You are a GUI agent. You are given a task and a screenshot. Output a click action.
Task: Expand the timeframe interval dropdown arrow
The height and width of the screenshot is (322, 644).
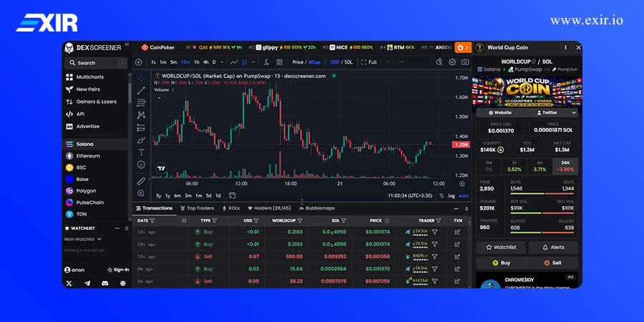point(222,62)
